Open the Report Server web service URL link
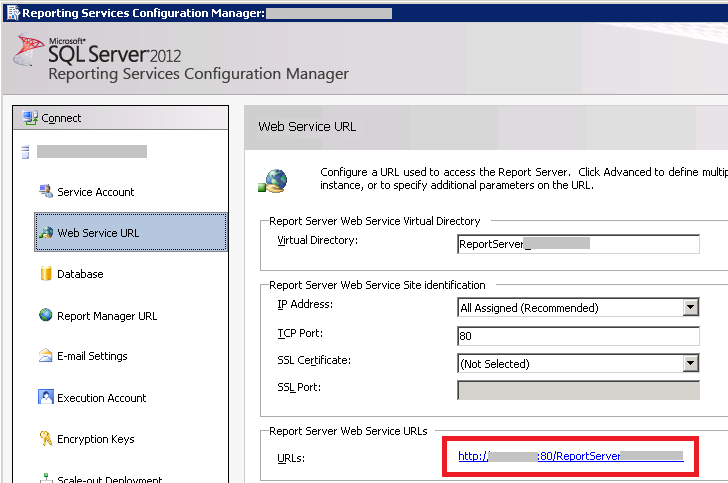The width and height of the screenshot is (728, 483). [x=570, y=456]
